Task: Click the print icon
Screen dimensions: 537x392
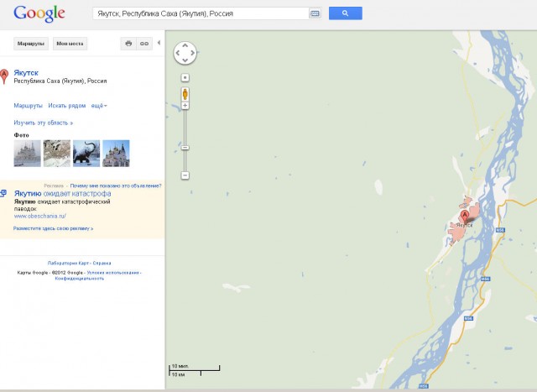Action: (128, 44)
